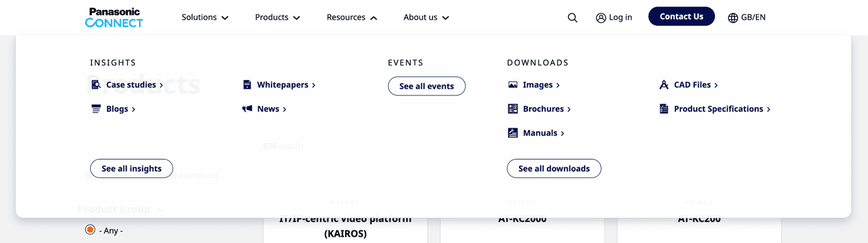Click the Whitepapers page icon

coord(247,85)
